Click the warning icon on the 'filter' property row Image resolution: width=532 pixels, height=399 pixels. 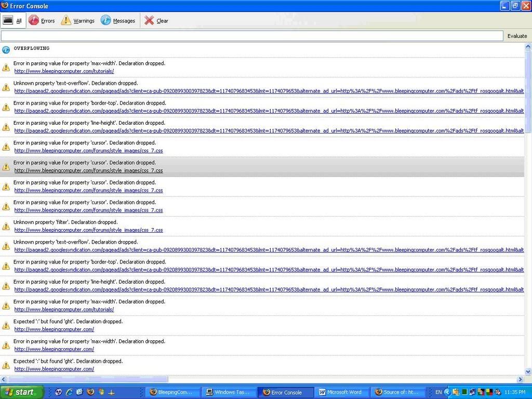click(6, 226)
